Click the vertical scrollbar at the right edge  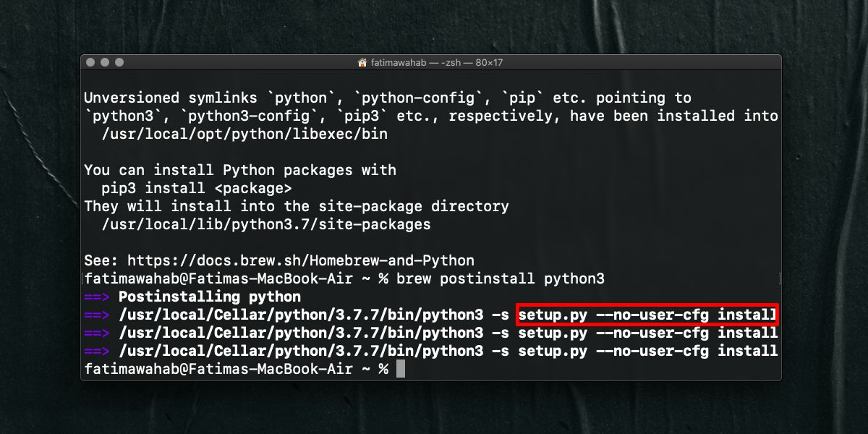pos(779,278)
